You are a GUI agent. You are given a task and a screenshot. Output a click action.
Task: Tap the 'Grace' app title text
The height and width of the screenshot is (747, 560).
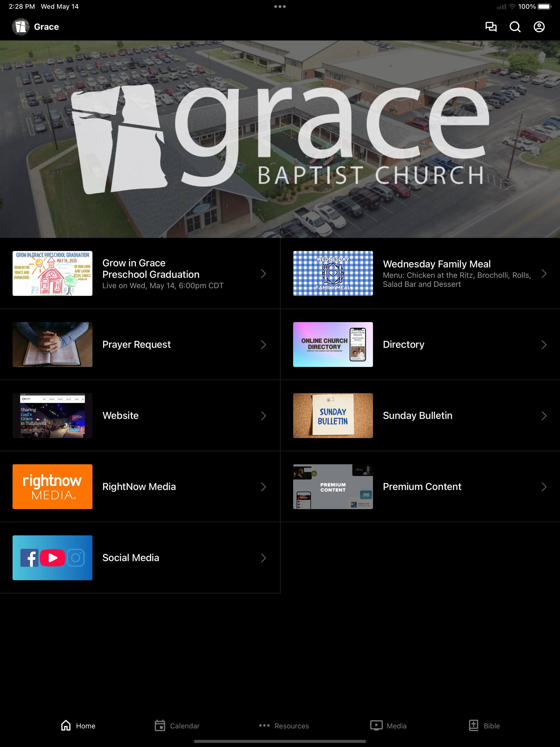(46, 27)
